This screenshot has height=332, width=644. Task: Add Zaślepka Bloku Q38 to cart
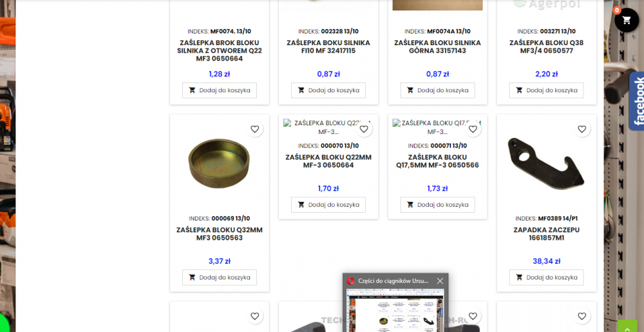546,90
